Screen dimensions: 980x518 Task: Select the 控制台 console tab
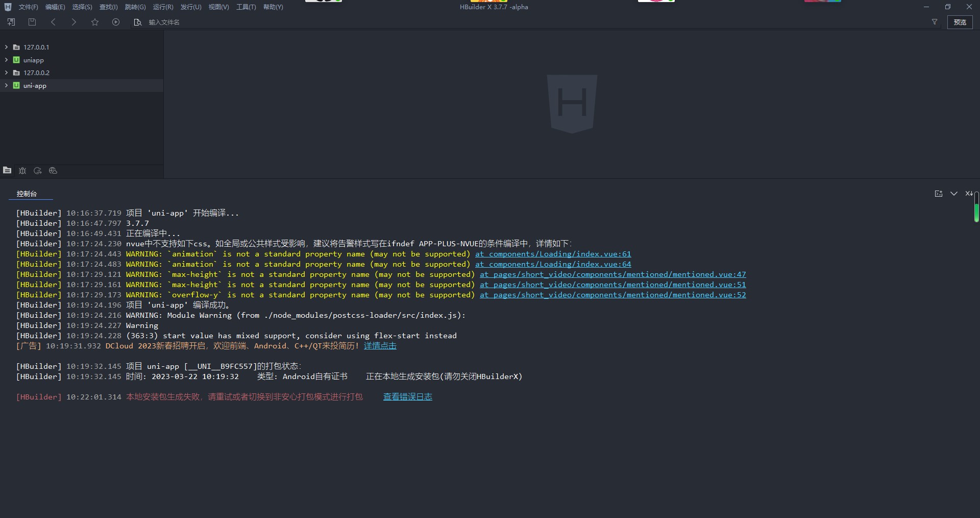click(x=27, y=194)
